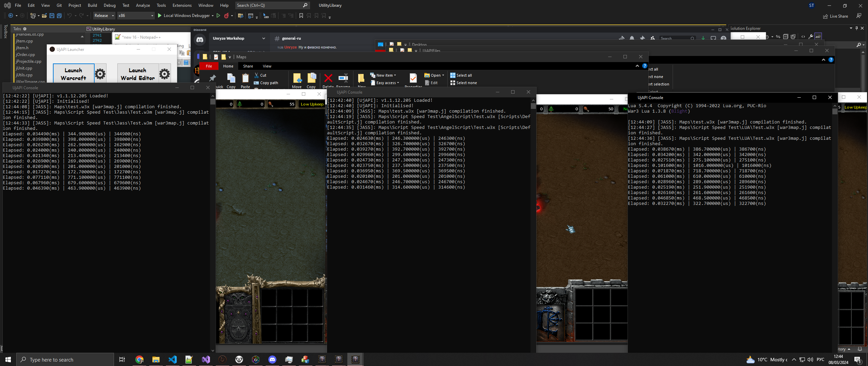Open the Build menu in Visual Studio
The image size is (868, 366).
[x=92, y=5]
